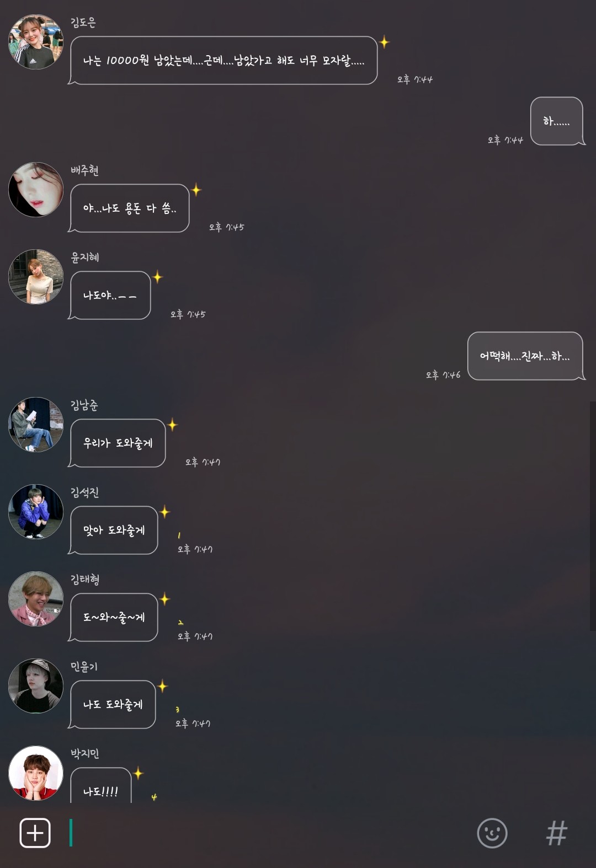Open 김석진's profile picture
This screenshot has height=868, width=596.
36,512
